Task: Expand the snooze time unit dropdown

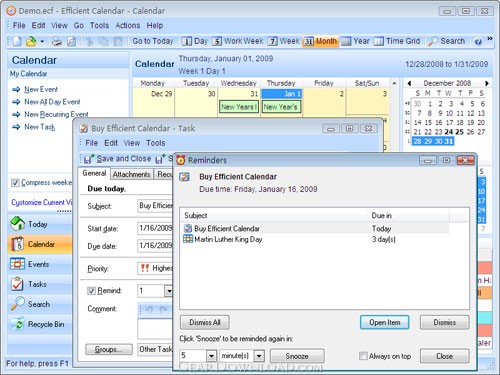Action: [x=259, y=356]
